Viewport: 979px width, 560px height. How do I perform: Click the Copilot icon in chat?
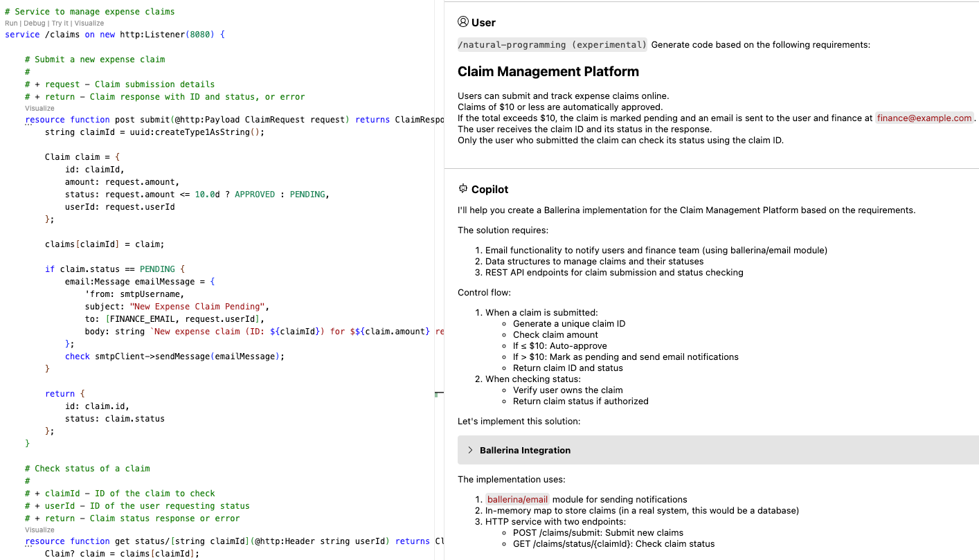coord(463,189)
